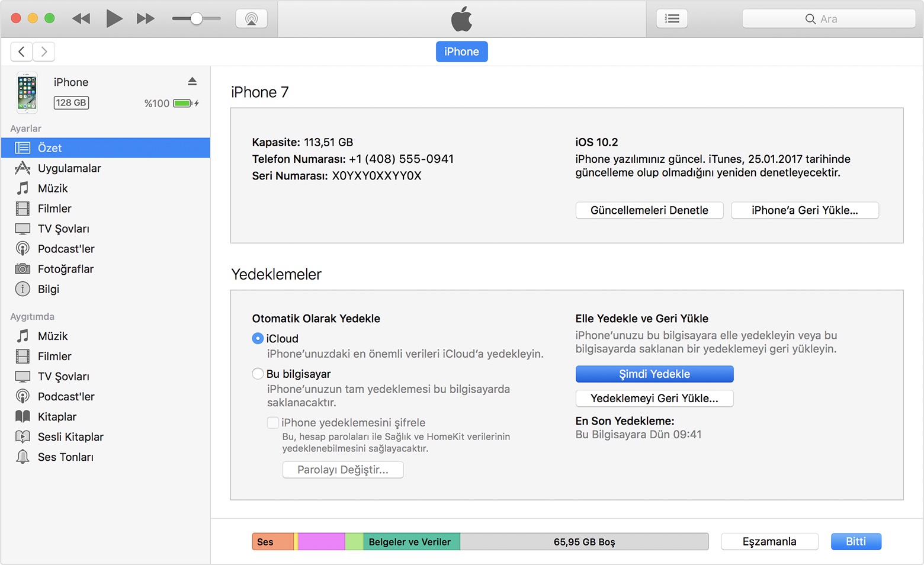Open Özet in the settings sidebar
The height and width of the screenshot is (565, 924).
105,148
